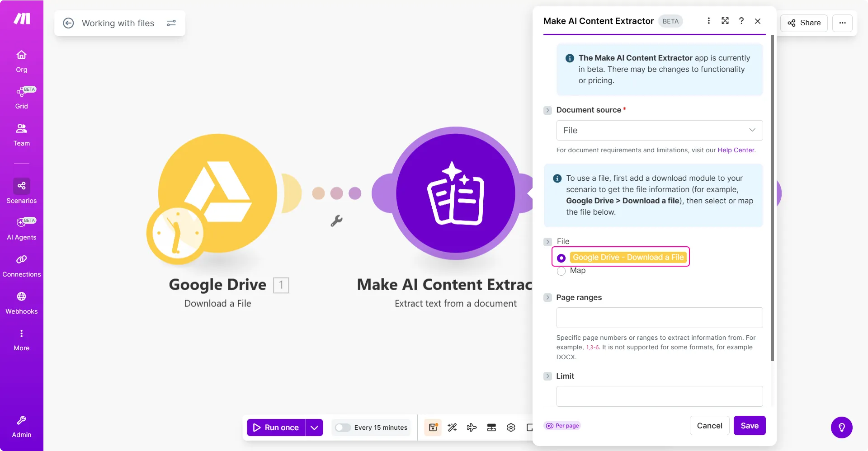
Task: Expand the Page ranges field chevron
Action: (x=547, y=297)
